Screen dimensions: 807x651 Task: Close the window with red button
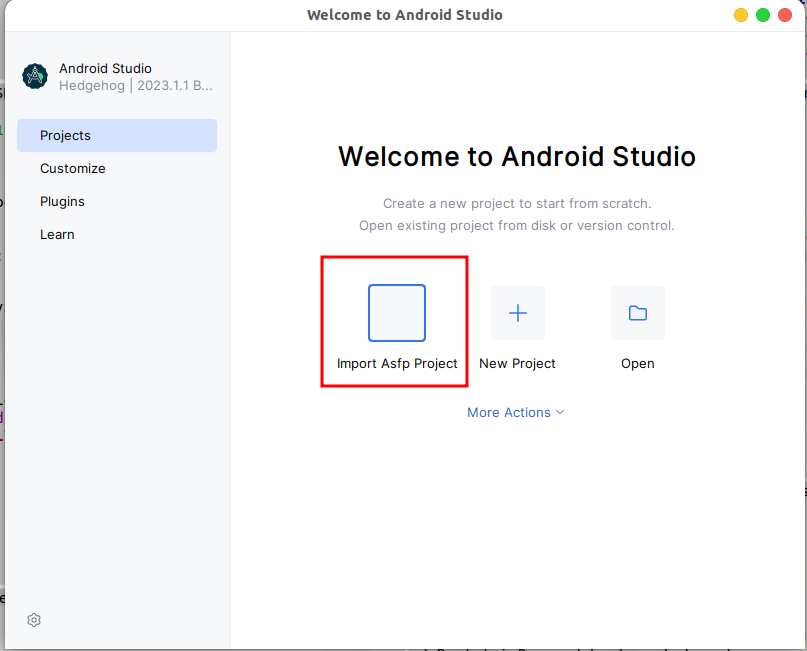point(785,15)
